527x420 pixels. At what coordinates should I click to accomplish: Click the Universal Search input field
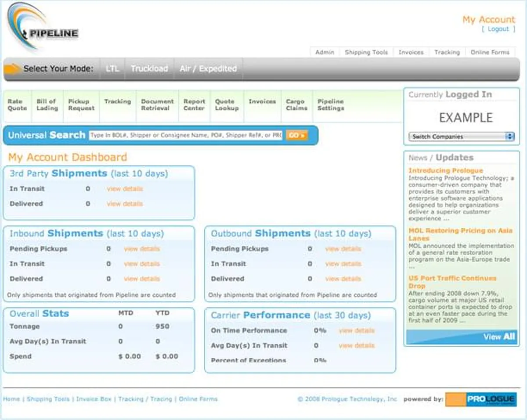pyautogui.click(x=186, y=135)
